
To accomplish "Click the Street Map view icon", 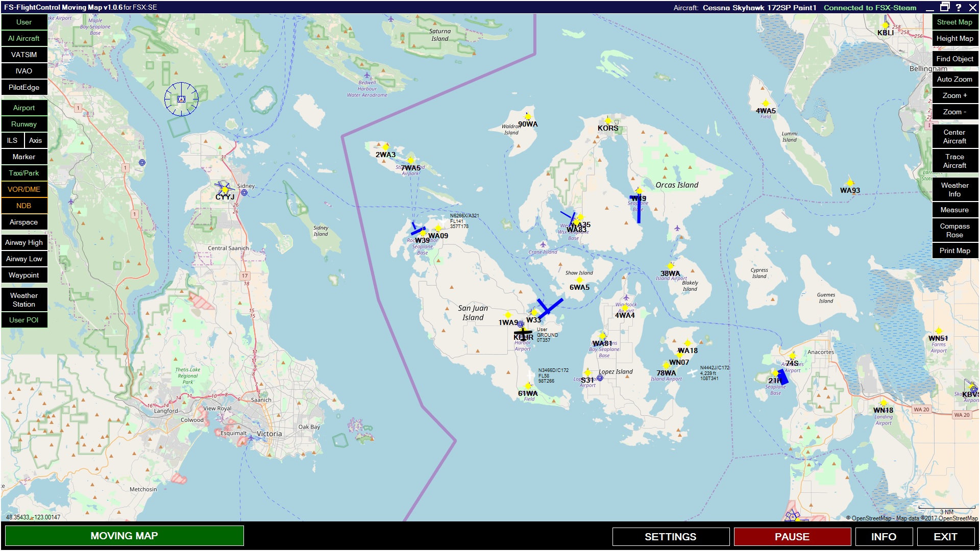I will 954,21.
